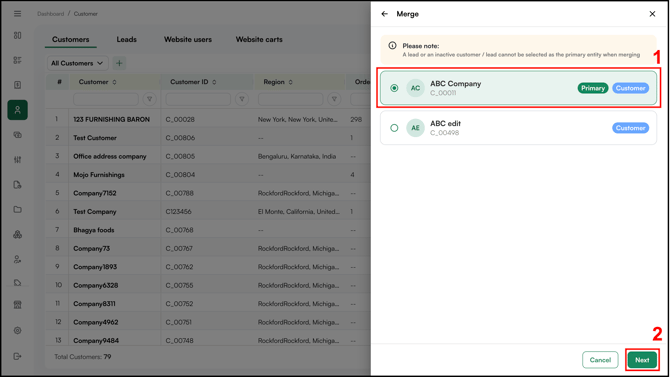Click row 123 FURNISHING BARON

pyautogui.click(x=208, y=119)
